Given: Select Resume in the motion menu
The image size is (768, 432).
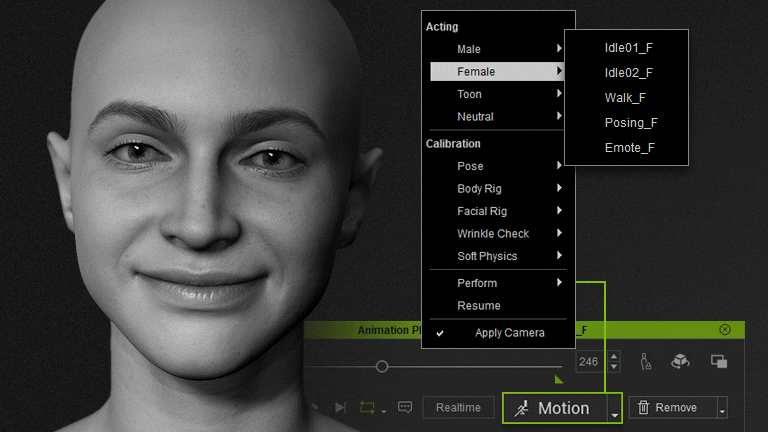Looking at the screenshot, I should pyautogui.click(x=479, y=306).
